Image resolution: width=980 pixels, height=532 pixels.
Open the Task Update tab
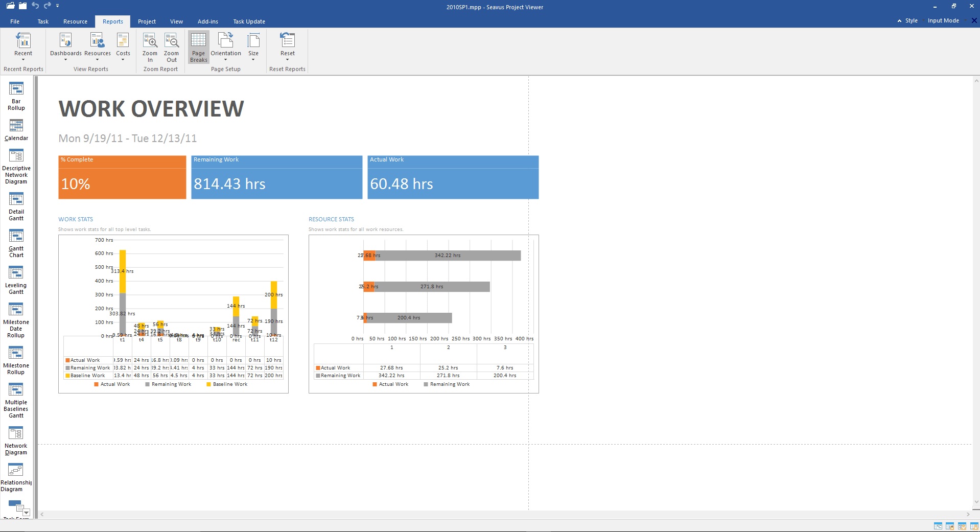click(248, 21)
